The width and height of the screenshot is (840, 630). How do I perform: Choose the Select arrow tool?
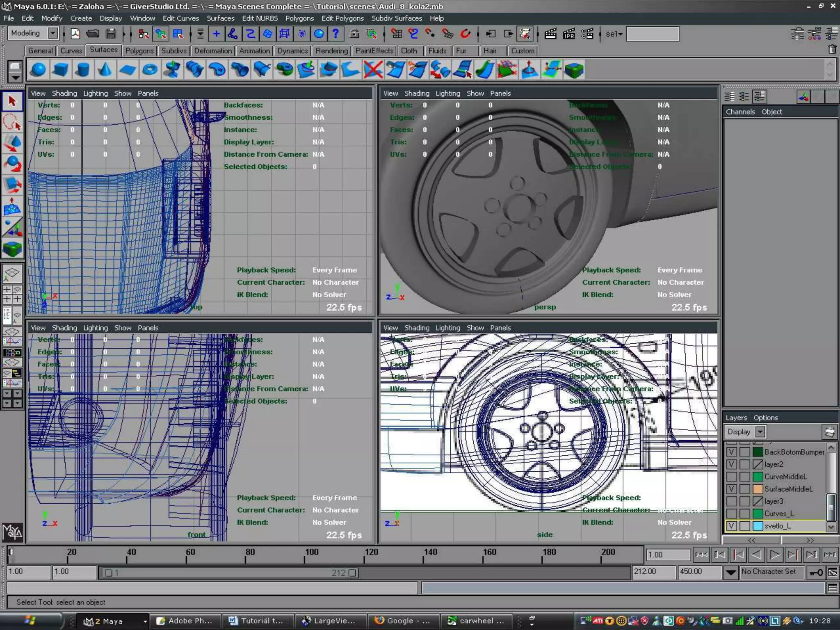(12, 101)
